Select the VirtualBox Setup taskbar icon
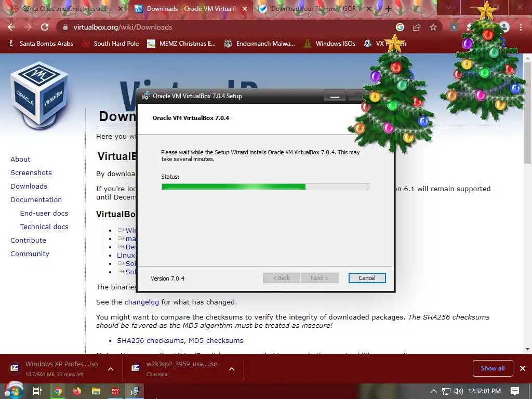532x399 pixels. click(x=135, y=391)
